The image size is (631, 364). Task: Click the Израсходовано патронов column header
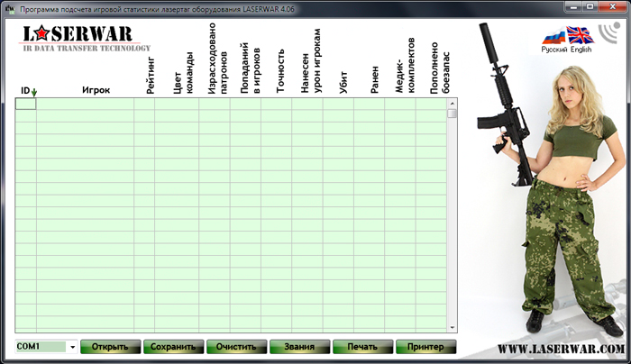click(x=217, y=59)
